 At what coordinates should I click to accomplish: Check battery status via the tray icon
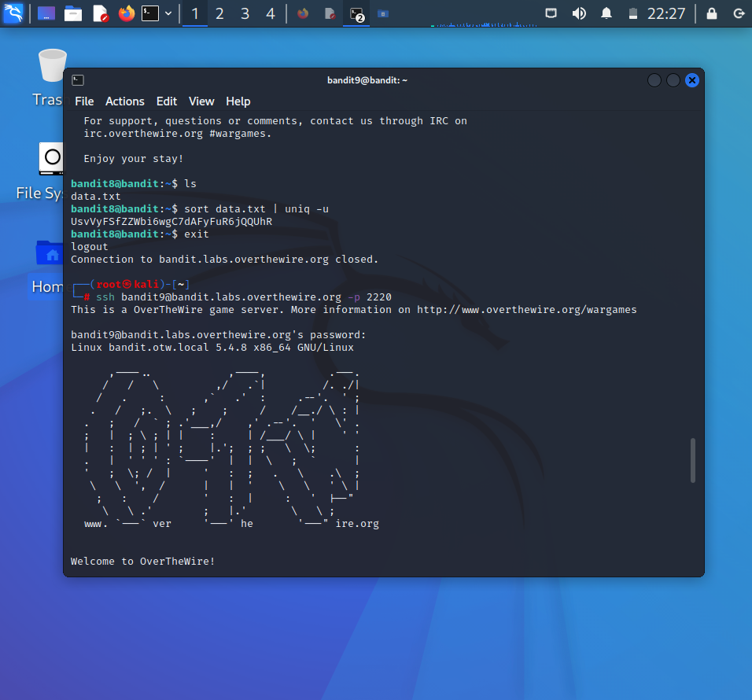tap(633, 13)
